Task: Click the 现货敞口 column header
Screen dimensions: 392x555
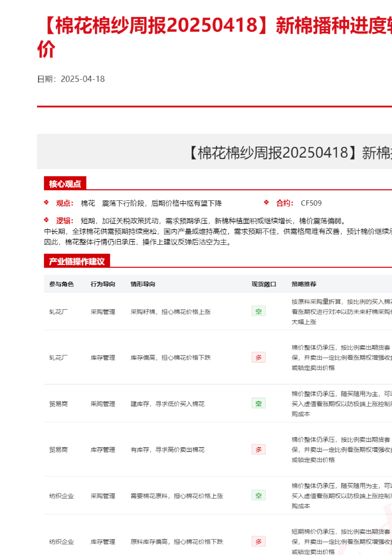Action: click(264, 284)
